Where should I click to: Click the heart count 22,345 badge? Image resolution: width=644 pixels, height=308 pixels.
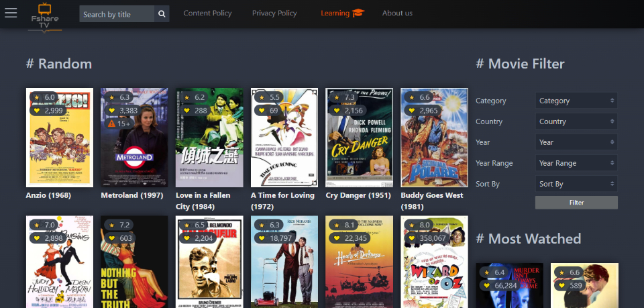pos(350,238)
